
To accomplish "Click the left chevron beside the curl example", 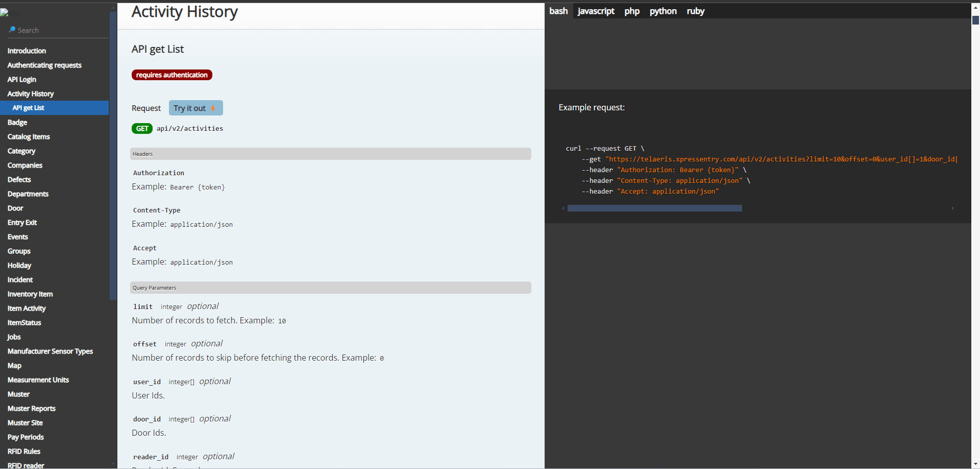I will 563,208.
